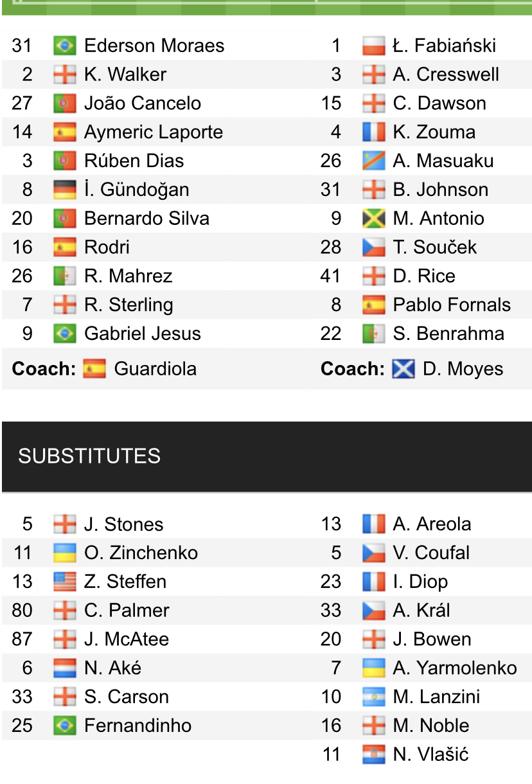Open coach Guardiola's page
532x784 pixels.
155,370
